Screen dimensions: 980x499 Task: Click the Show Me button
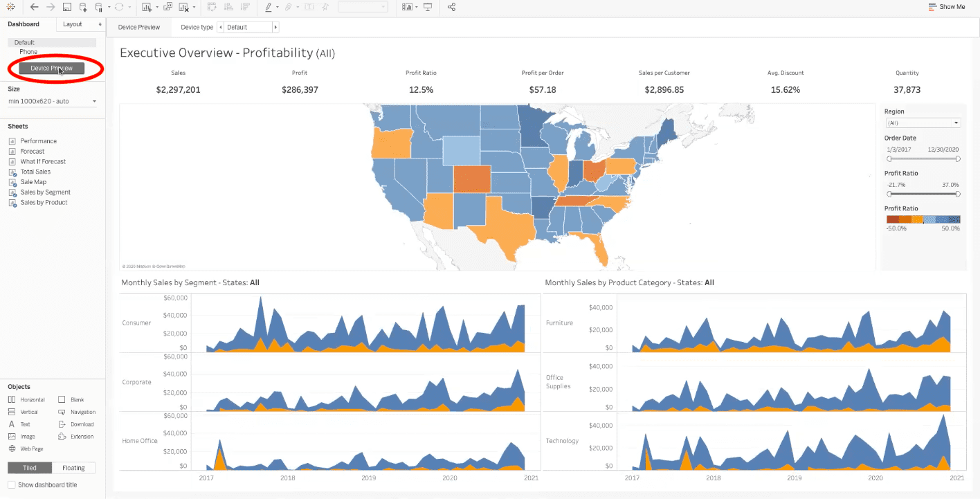(x=951, y=7)
